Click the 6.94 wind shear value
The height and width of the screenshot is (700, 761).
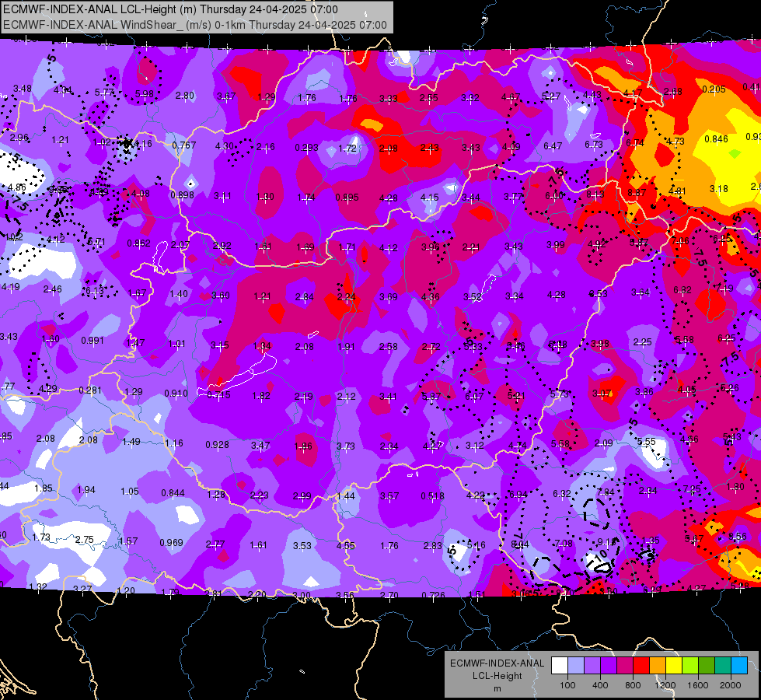tap(518, 494)
